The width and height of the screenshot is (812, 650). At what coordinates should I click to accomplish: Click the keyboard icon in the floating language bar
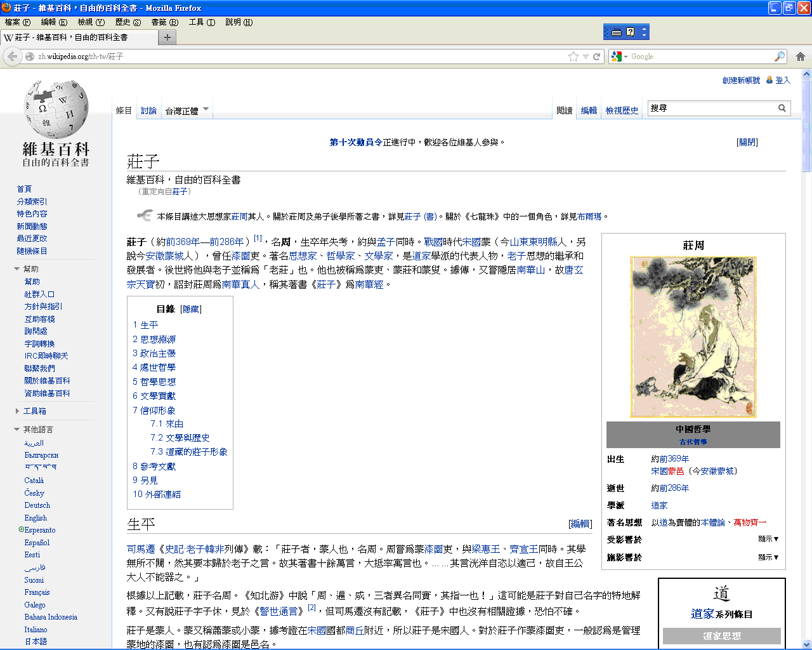point(616,32)
